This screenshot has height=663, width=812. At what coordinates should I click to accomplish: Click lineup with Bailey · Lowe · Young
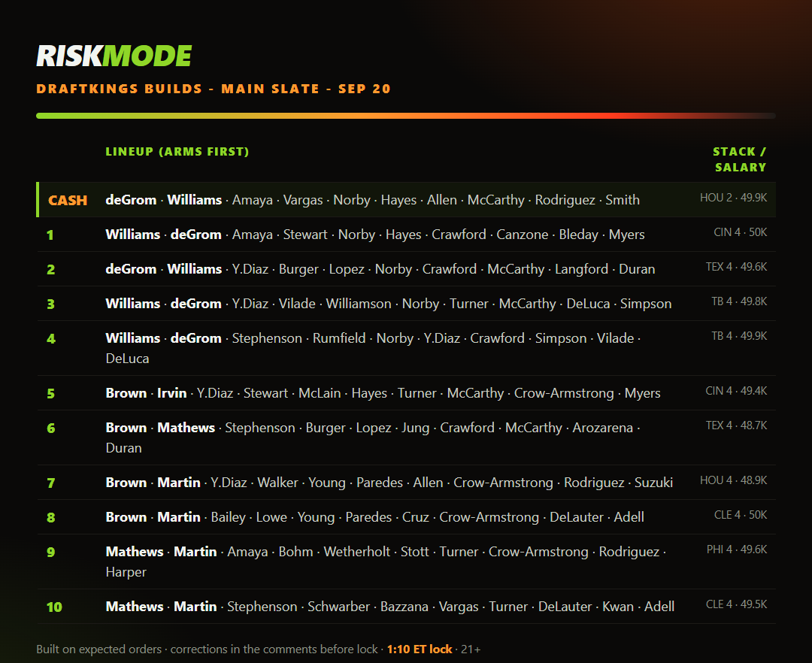(375, 518)
